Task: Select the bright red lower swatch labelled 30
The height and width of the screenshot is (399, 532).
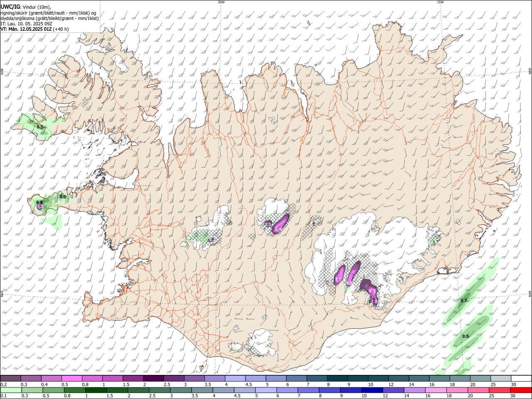Action: (x=521, y=390)
